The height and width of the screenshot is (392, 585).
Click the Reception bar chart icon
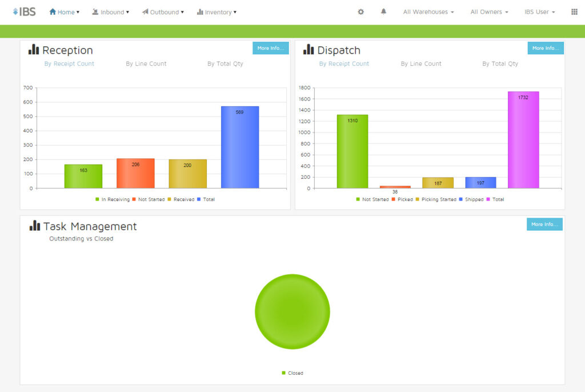[34, 49]
